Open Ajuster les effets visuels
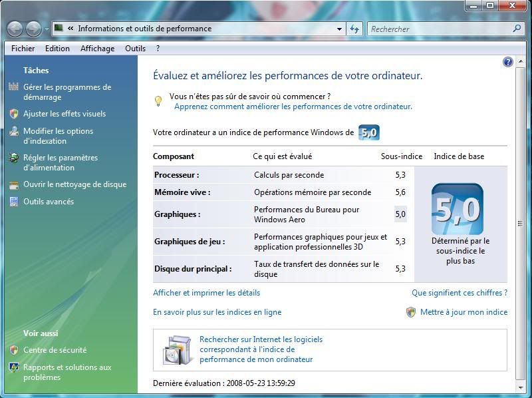The height and width of the screenshot is (398, 532). coord(65,114)
